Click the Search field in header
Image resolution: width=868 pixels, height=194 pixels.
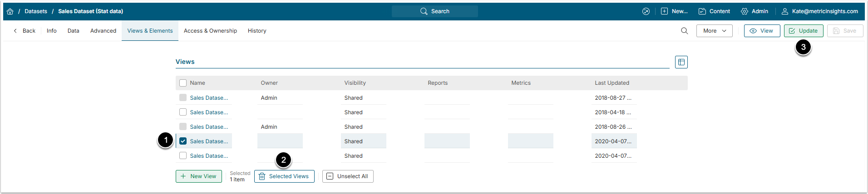434,11
